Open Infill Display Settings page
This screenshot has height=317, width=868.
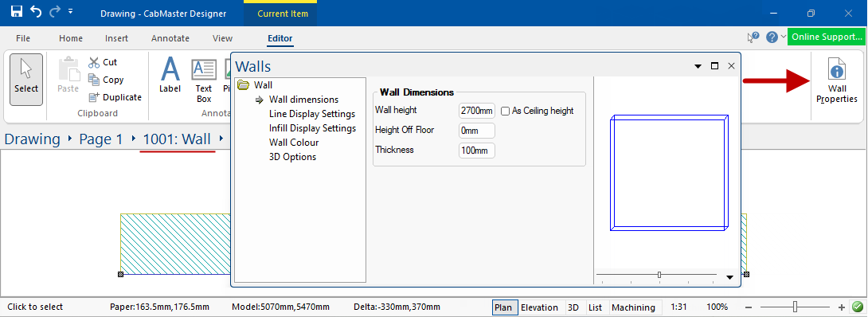(312, 128)
